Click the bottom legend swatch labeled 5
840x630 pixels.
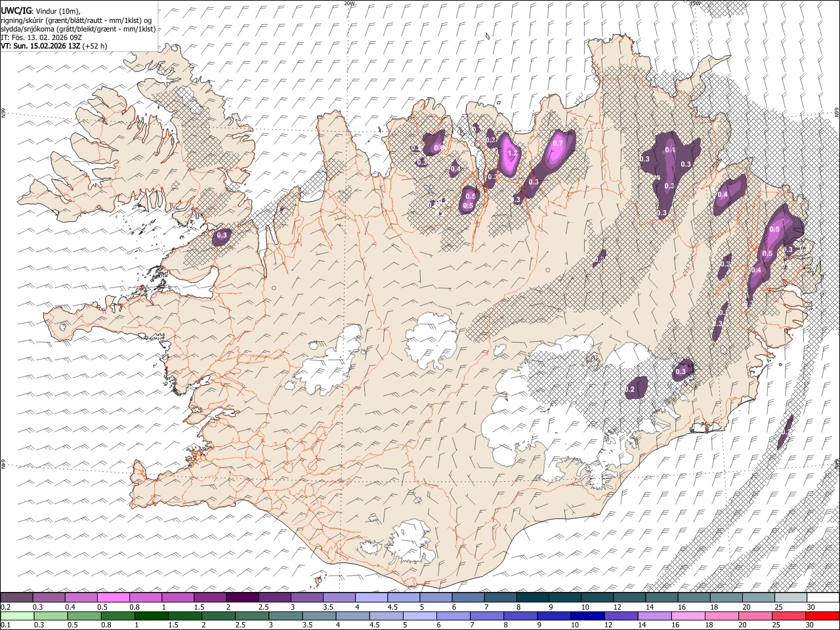tap(419, 616)
